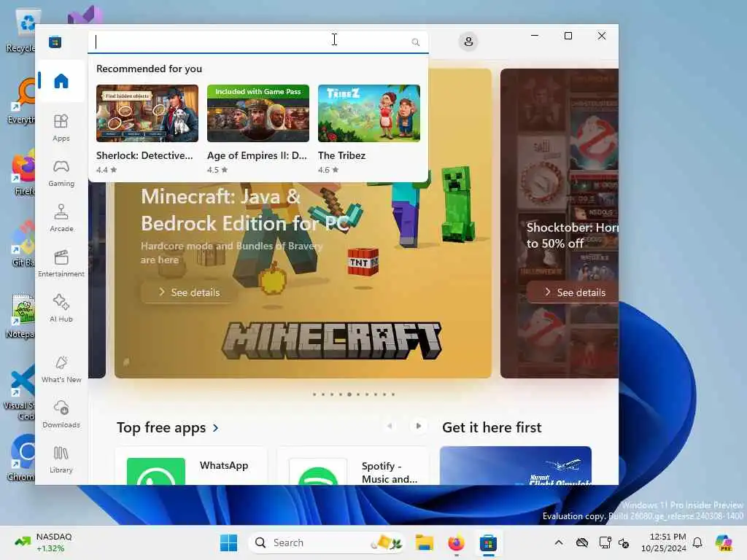Click the 'Get it here first' heading
This screenshot has height=560, width=747.
point(492,427)
